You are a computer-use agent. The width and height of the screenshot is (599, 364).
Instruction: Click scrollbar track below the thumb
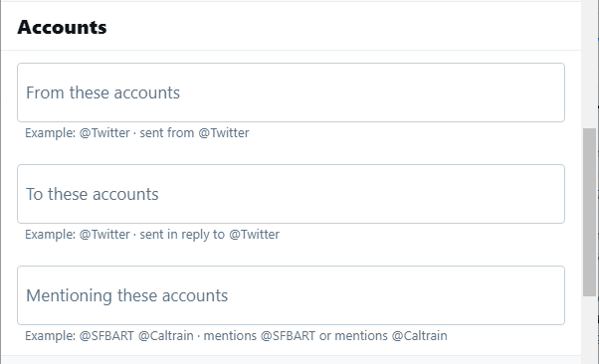(589, 329)
